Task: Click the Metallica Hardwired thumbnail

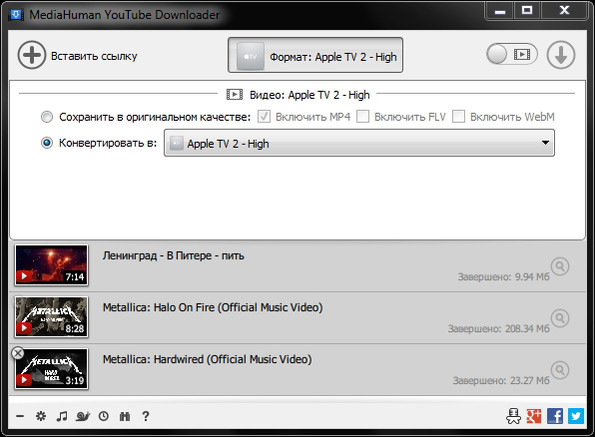Action: click(x=51, y=369)
